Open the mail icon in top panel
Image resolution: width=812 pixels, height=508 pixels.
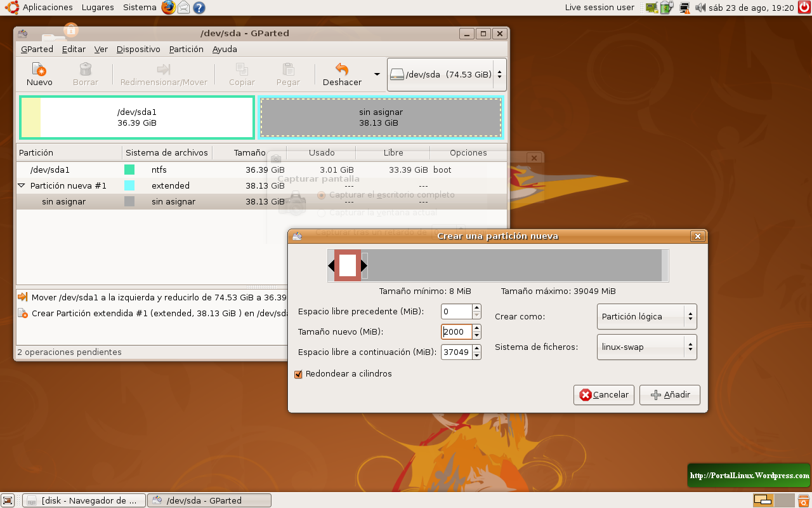pyautogui.click(x=184, y=8)
